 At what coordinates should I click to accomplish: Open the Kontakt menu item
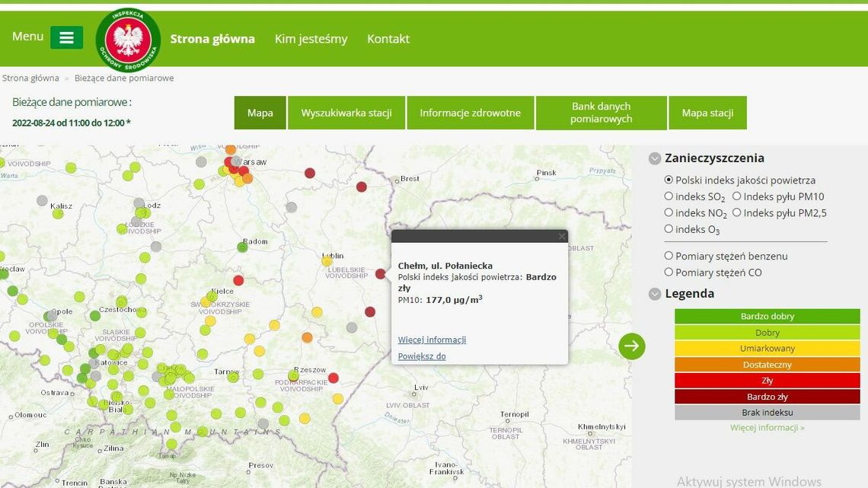click(x=388, y=38)
